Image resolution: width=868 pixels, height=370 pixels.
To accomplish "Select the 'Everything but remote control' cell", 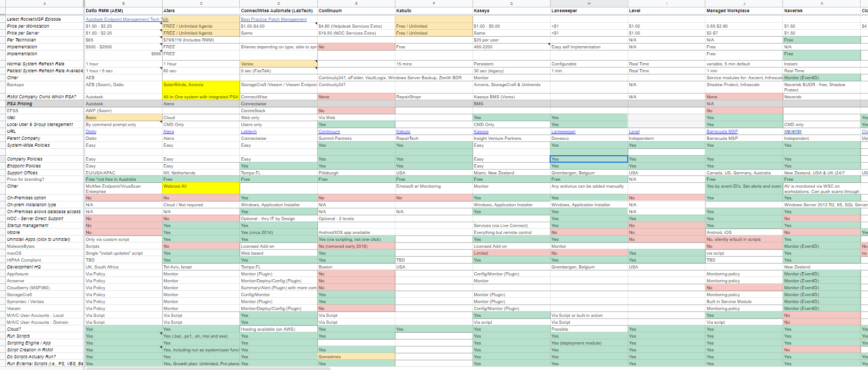I will [511, 232].
